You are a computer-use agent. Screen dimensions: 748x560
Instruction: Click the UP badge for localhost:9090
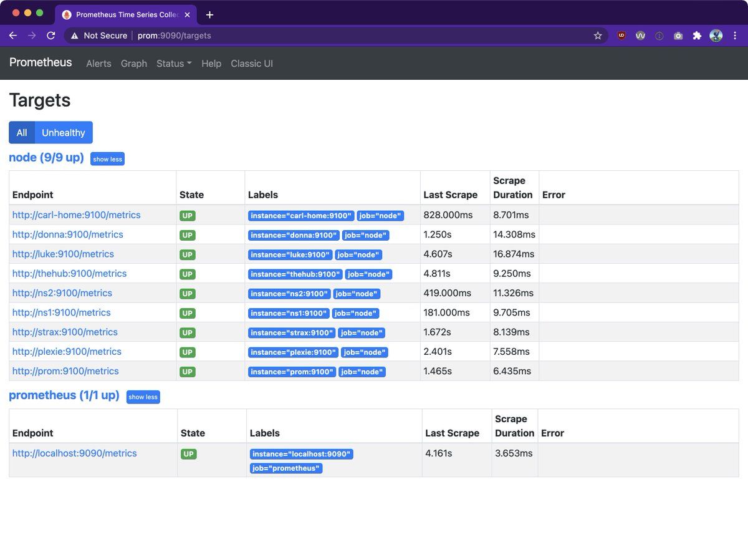(x=189, y=454)
